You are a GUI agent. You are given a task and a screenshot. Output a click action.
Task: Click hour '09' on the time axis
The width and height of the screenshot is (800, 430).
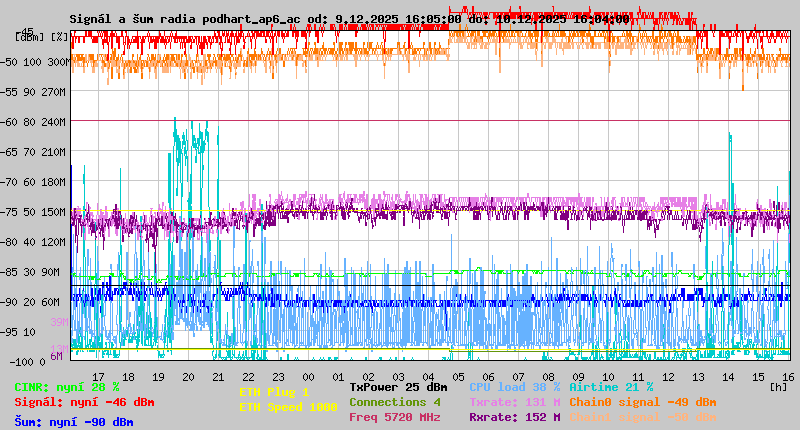[x=578, y=377]
